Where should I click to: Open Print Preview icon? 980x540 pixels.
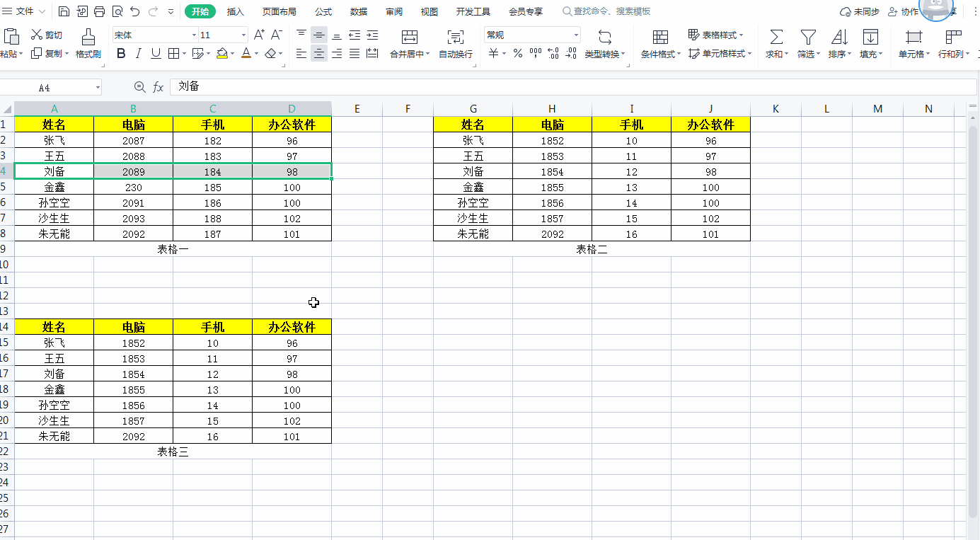pyautogui.click(x=117, y=11)
